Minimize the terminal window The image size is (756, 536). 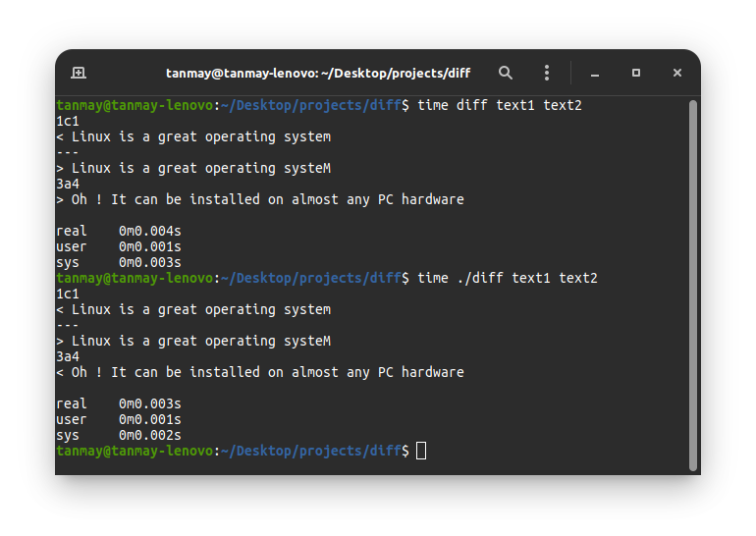595,74
